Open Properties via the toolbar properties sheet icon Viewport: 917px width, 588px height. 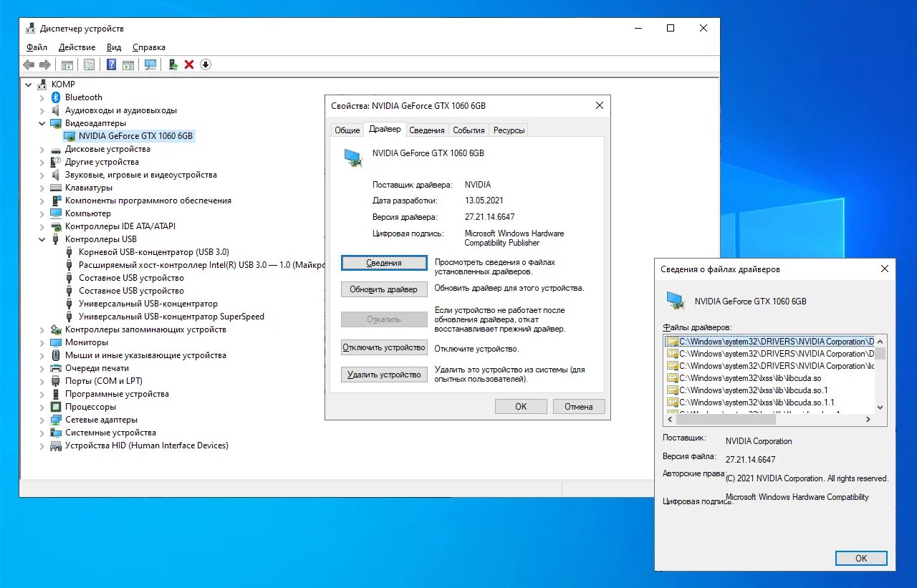(89, 64)
